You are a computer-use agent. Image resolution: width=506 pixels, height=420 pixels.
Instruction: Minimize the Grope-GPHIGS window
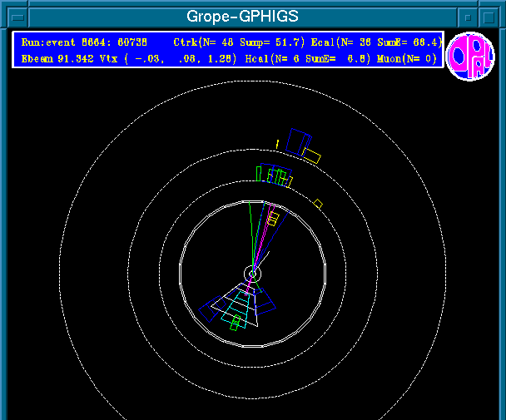(x=469, y=16)
